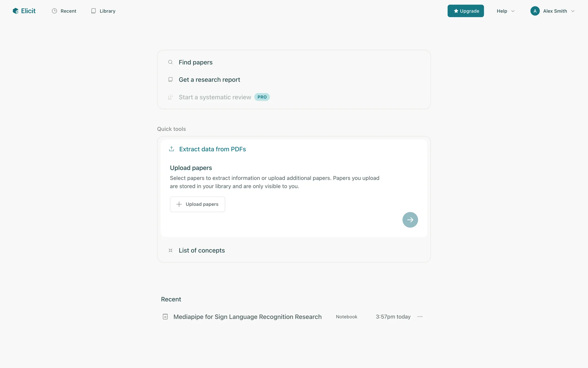Click the research report book icon
This screenshot has height=368, width=588.
point(171,80)
